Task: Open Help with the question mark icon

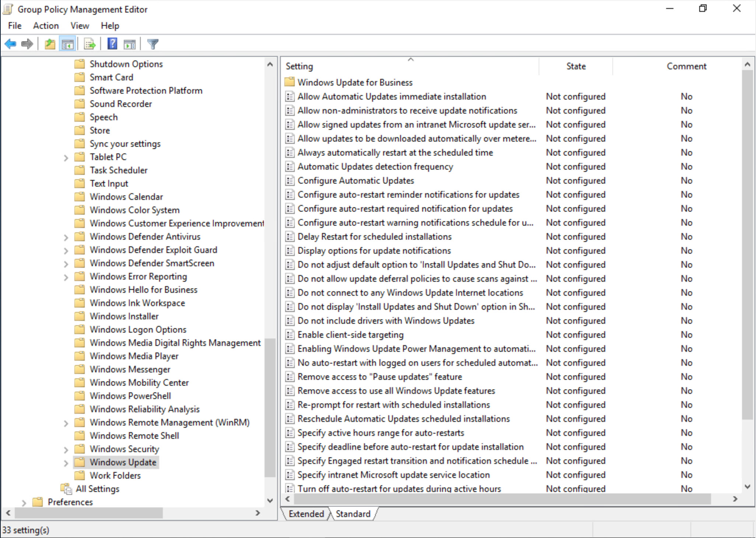Action: 112,44
